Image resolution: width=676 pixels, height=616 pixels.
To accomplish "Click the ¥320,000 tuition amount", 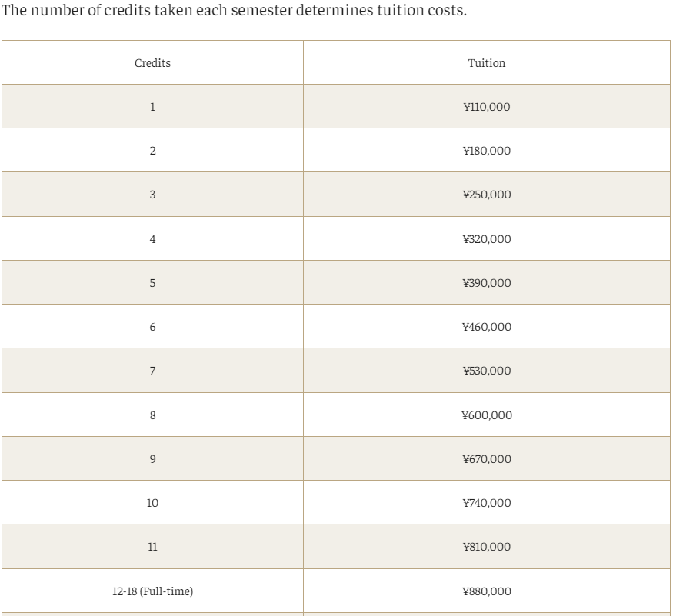I will 487,239.
